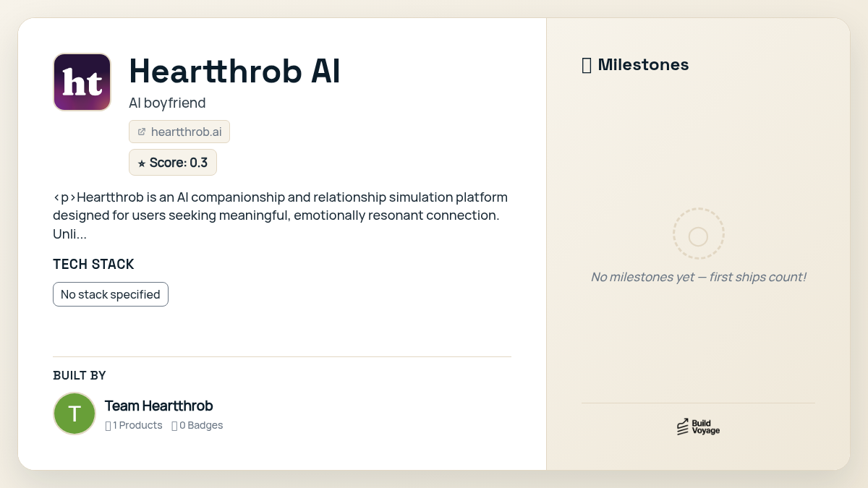This screenshot has width=868, height=488.
Task: Click "No milestones yet" message text
Action: pos(699,277)
